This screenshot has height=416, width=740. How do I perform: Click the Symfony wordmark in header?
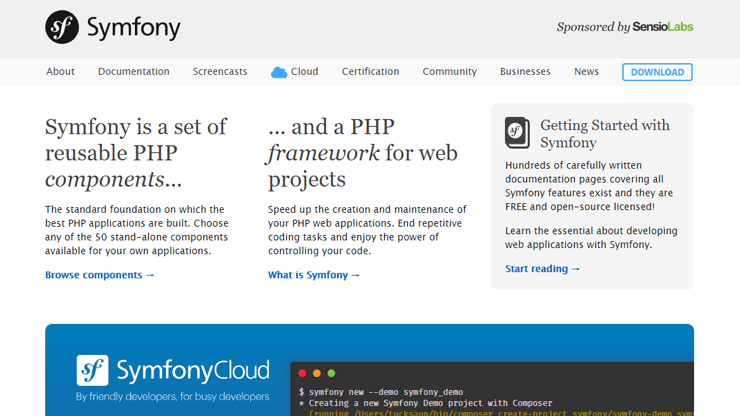point(134,28)
